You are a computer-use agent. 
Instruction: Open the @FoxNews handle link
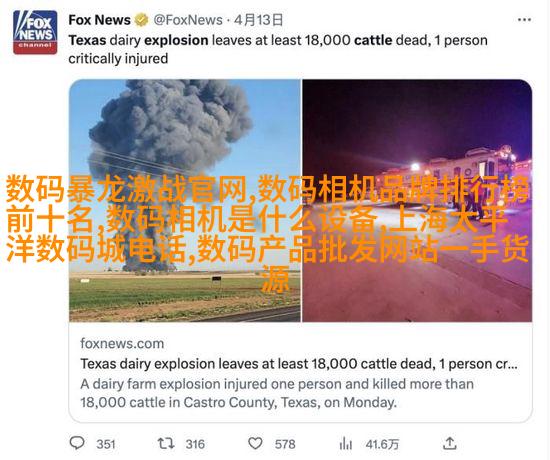click(188, 20)
